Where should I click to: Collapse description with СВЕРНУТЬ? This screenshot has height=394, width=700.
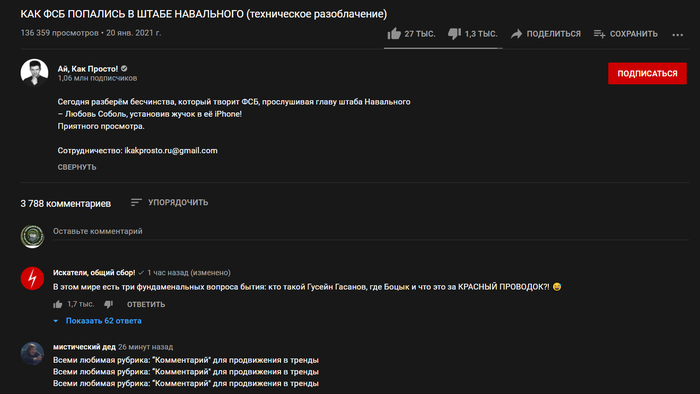tap(77, 167)
